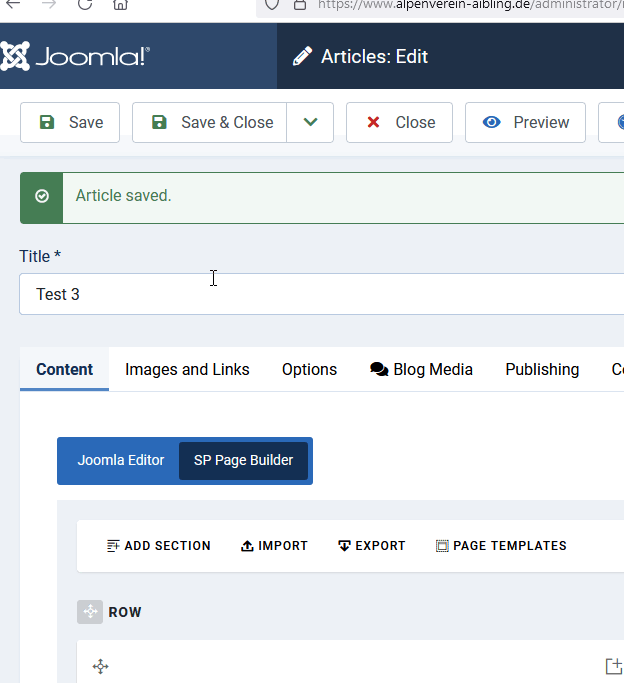Open PAGE TEMPLATES

[x=500, y=546]
